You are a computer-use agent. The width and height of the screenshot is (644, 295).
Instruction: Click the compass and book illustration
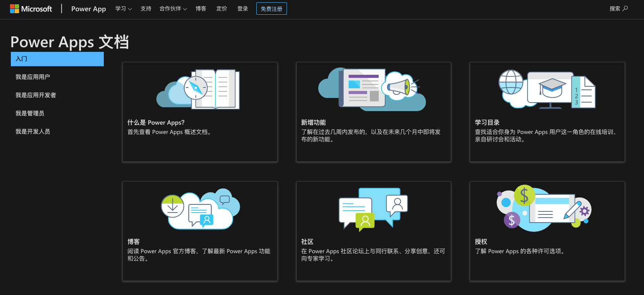pyautogui.click(x=198, y=89)
